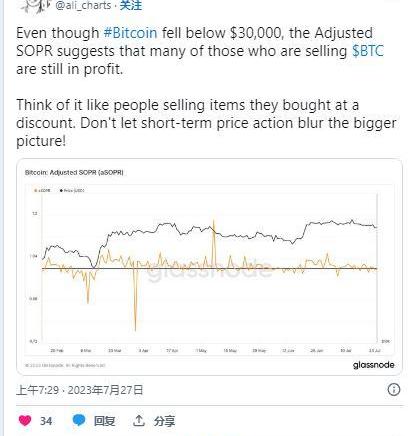This screenshot has height=436, width=413.
Task: Open the #Bitcoin hashtag
Action: click(x=130, y=33)
